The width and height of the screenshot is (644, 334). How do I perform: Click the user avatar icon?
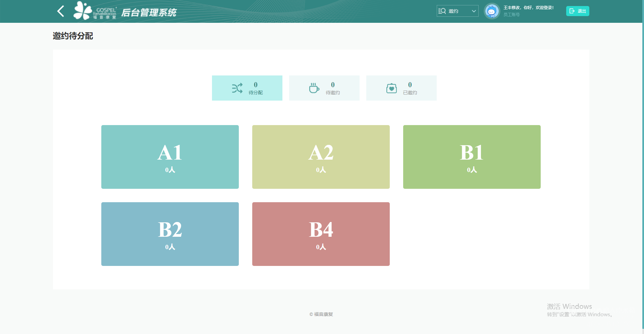pyautogui.click(x=492, y=11)
